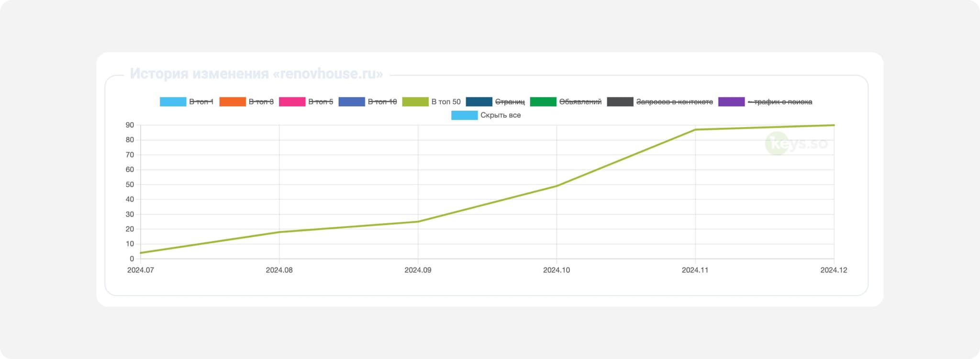
Task: Select the line point at 2024.08
Action: [279, 232]
